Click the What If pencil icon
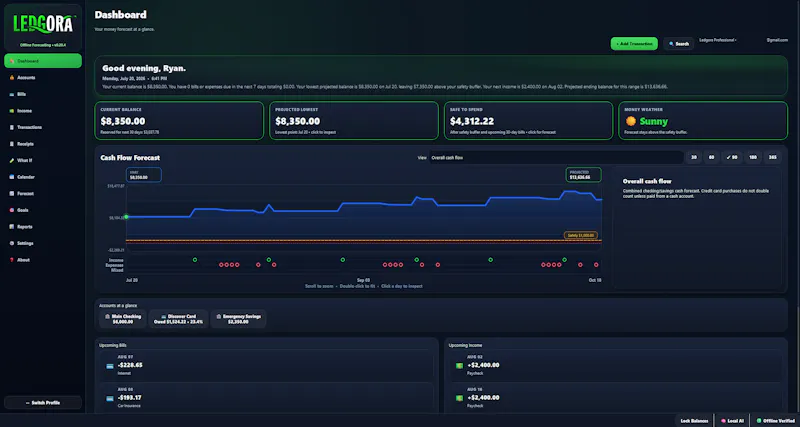This screenshot has width=800, height=427. (11, 160)
